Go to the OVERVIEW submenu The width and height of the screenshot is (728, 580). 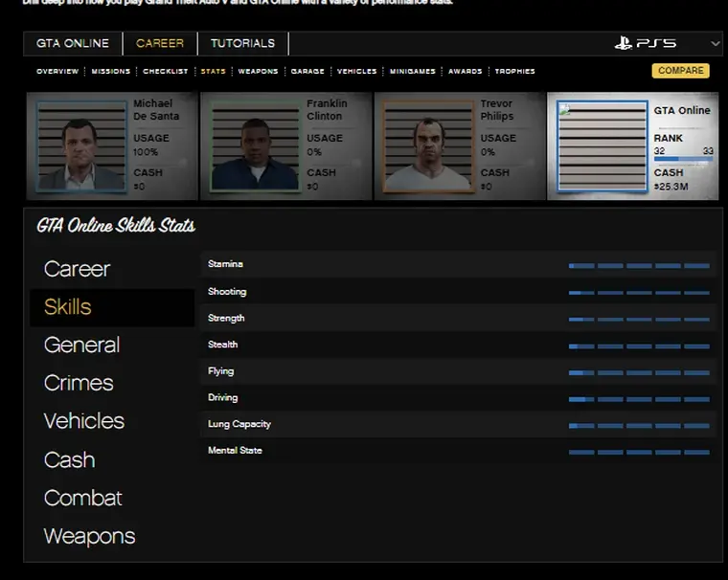57,72
